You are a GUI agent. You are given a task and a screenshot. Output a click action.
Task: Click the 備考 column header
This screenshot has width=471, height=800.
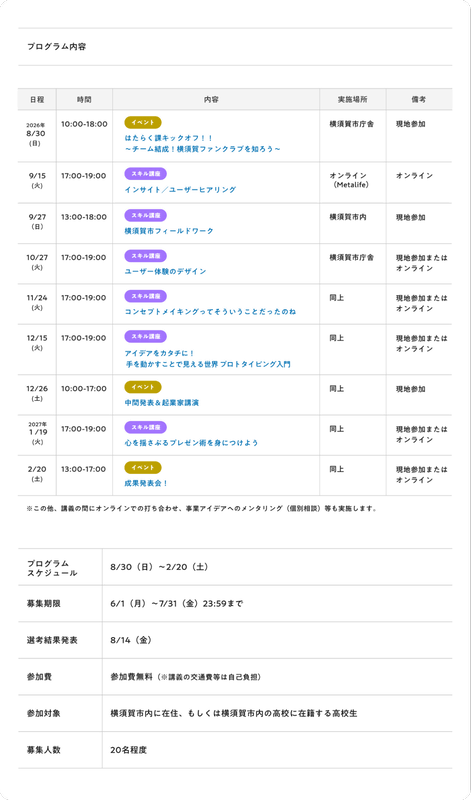pos(418,99)
